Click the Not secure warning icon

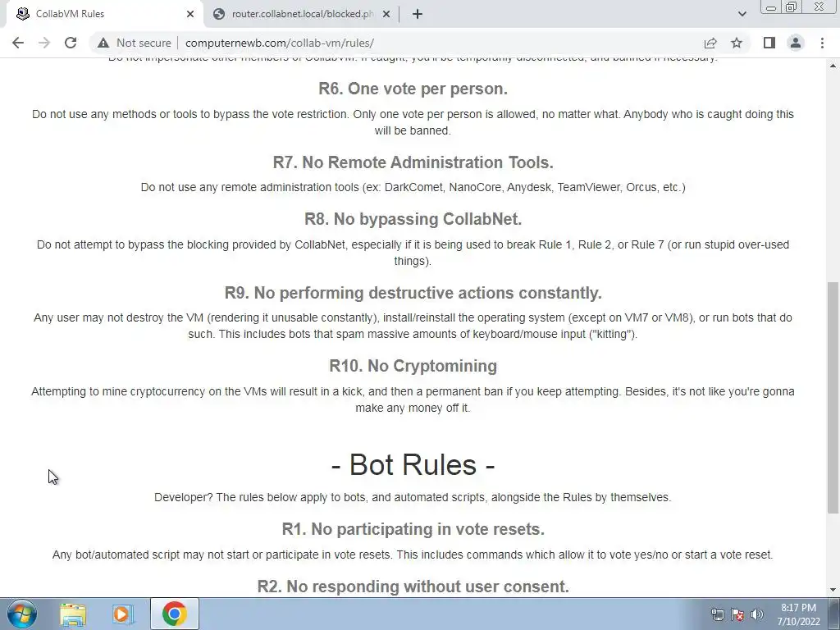coord(103,43)
